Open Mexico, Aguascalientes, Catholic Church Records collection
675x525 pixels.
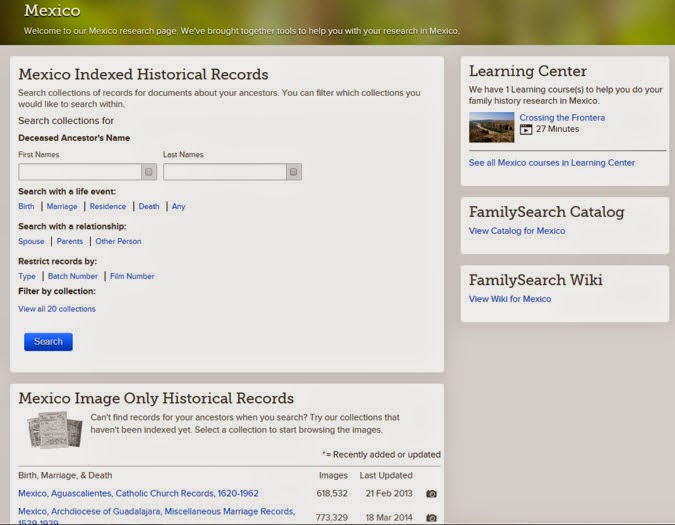coord(138,494)
